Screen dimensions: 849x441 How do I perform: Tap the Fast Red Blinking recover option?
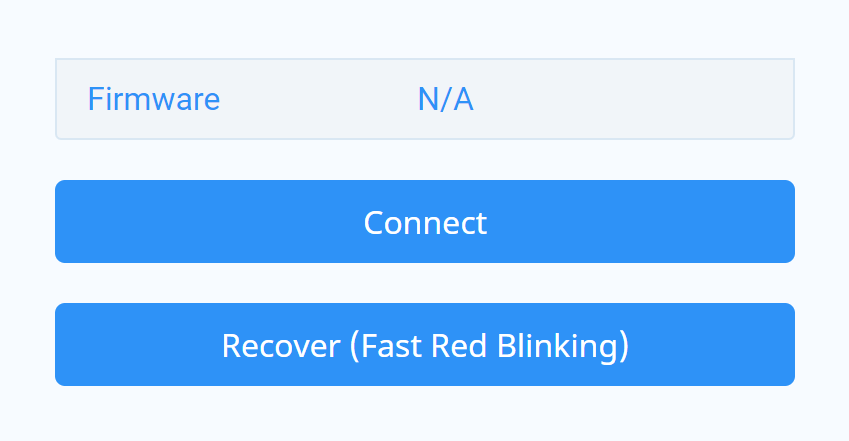pyautogui.click(x=425, y=345)
